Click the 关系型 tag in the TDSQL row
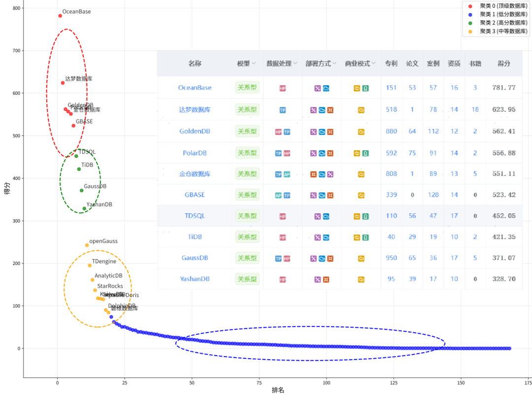The height and width of the screenshot is (395, 532). click(247, 216)
